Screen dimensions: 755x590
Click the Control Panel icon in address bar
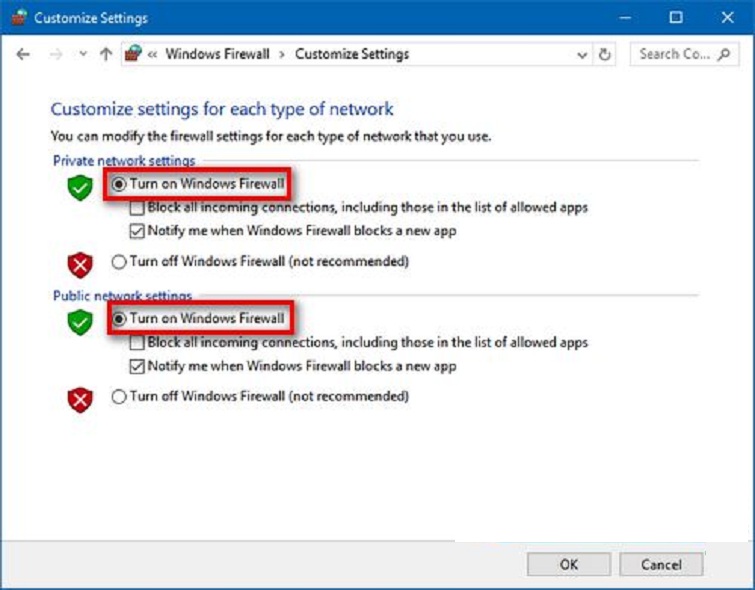click(x=133, y=55)
